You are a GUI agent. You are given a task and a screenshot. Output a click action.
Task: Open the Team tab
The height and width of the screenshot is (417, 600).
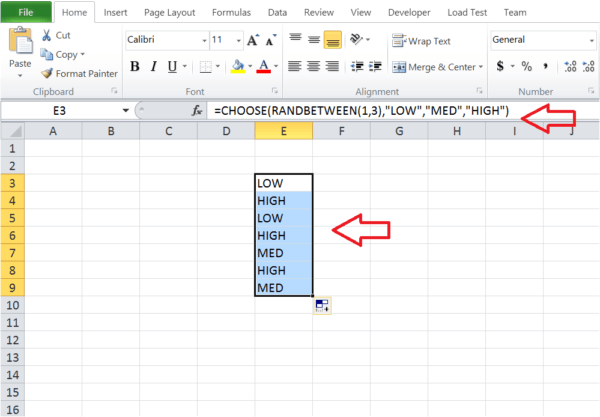(515, 13)
